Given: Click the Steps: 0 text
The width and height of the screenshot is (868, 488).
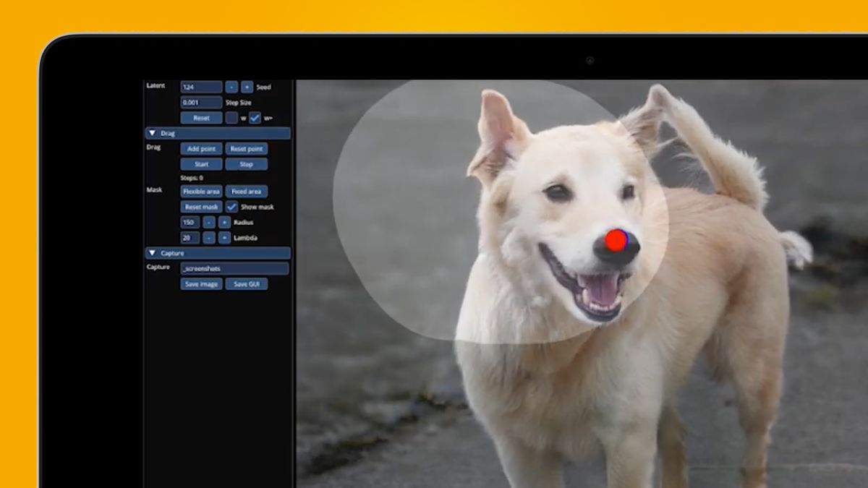Looking at the screenshot, I should tap(192, 178).
